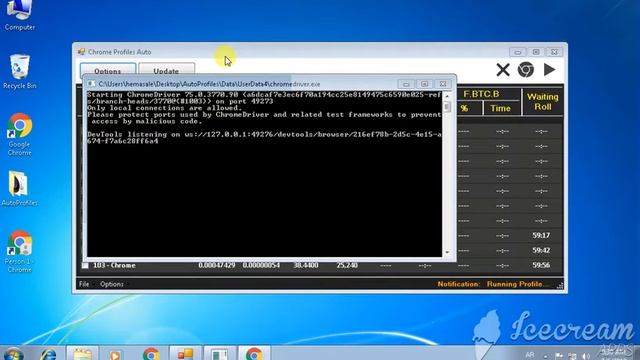Click the 59:42 waiting roll timer
The image size is (640, 360).
pyautogui.click(x=541, y=250)
